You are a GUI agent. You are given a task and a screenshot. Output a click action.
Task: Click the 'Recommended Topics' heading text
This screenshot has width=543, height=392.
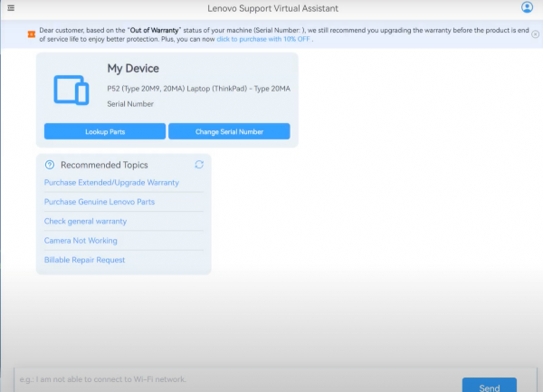coord(104,165)
